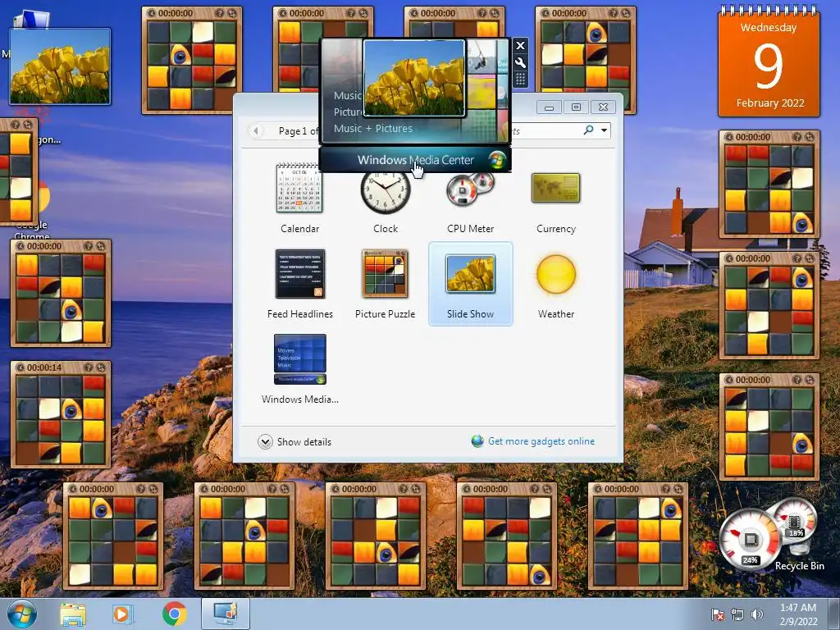Show the picture hint on the 00:00:14 puzzle
The height and width of the screenshot is (630, 840).
89,367
